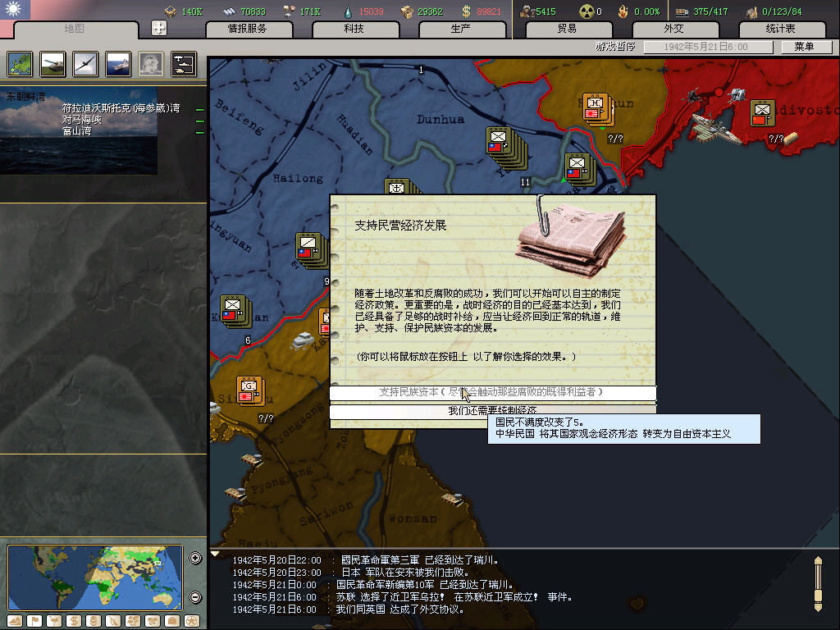Open the 统计表 statistics tab

tap(782, 29)
